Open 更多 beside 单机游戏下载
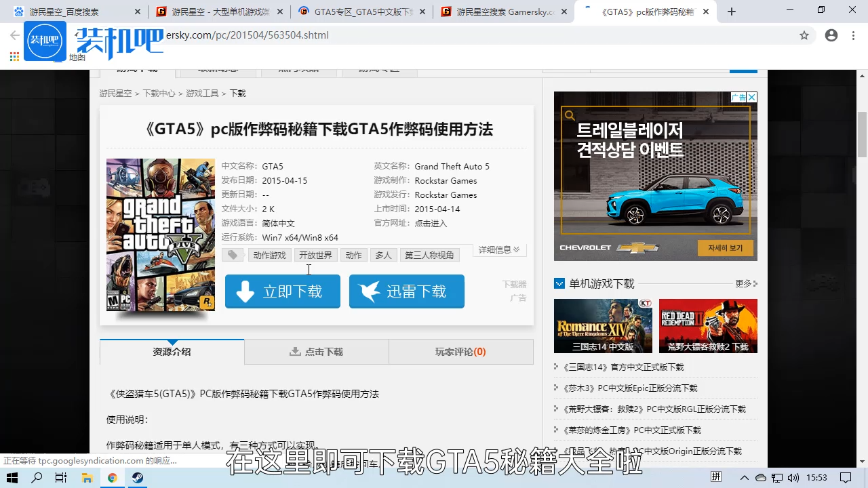Screen dimensions: 868x488 coord(743,283)
